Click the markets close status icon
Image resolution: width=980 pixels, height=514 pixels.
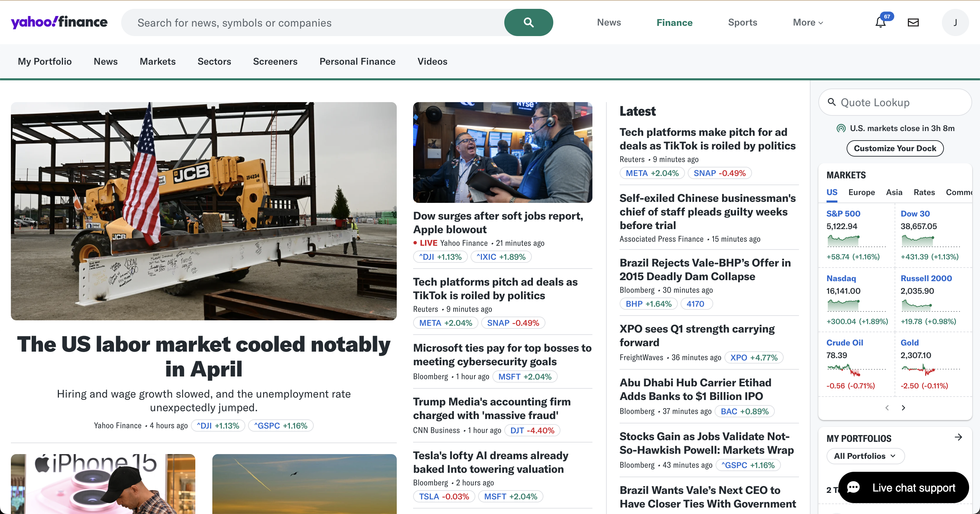click(841, 128)
